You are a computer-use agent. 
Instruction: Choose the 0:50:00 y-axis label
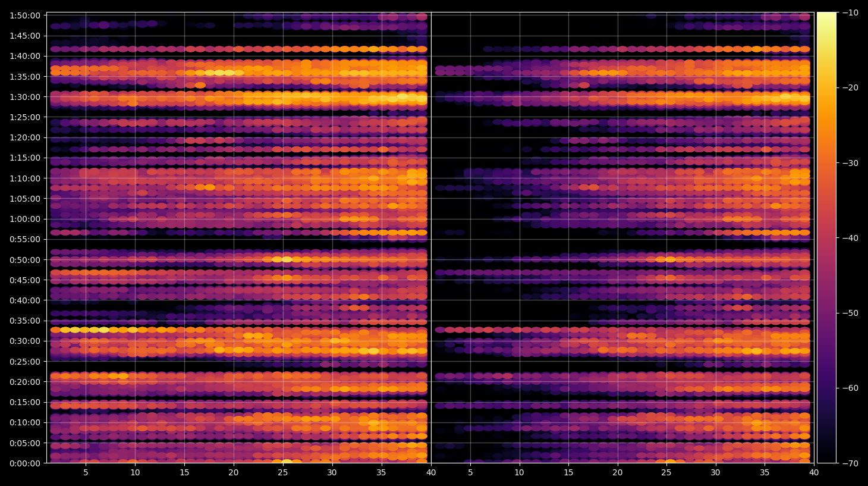pyautogui.click(x=25, y=260)
